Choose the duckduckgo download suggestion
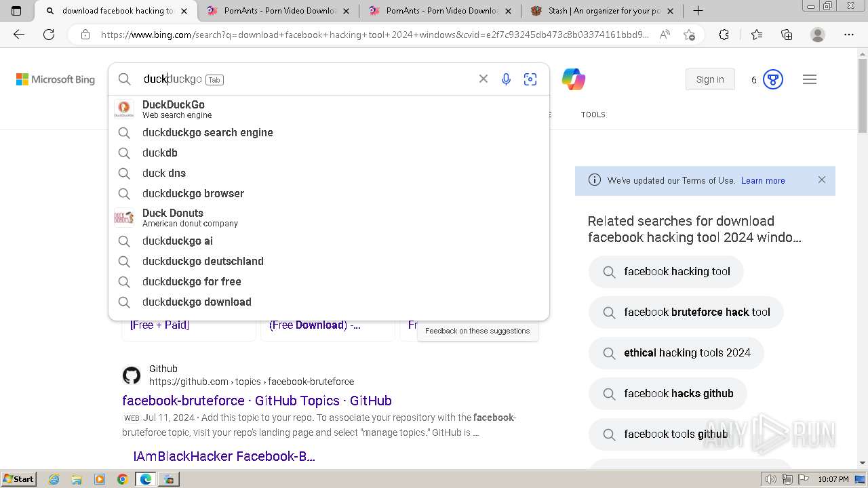The width and height of the screenshot is (868, 488). 329,302
